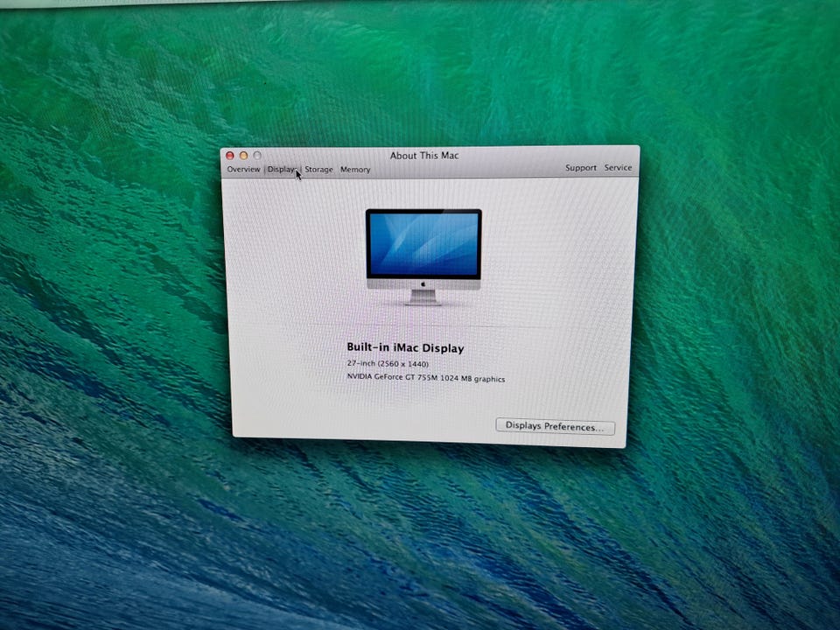This screenshot has height=630, width=840.
Task: Click the NVIDIA GeForce GT 755M graphics text
Action: coord(426,378)
